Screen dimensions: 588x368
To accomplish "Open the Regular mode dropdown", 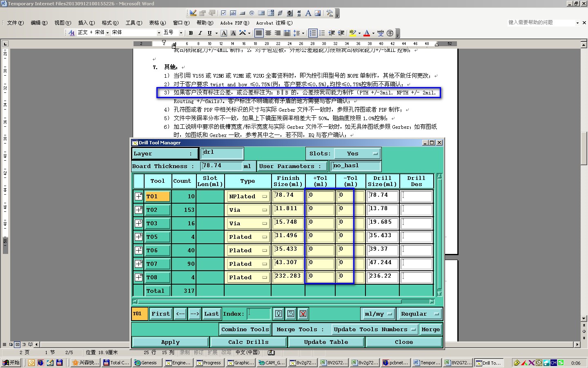I will click(x=419, y=314).
